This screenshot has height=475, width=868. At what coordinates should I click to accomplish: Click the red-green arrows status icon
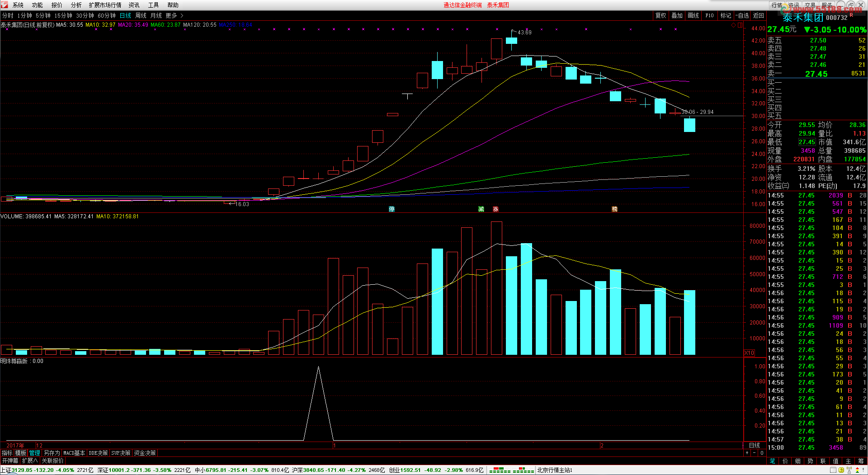[x=857, y=470]
